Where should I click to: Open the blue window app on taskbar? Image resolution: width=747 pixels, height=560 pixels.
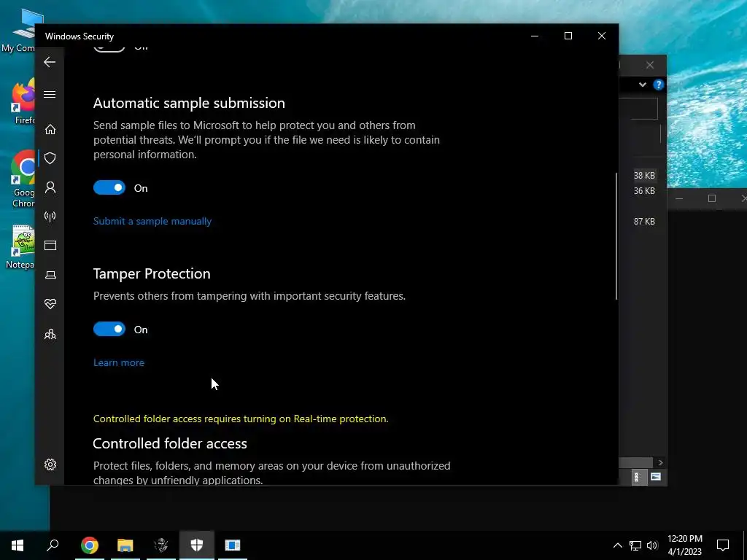(x=233, y=545)
